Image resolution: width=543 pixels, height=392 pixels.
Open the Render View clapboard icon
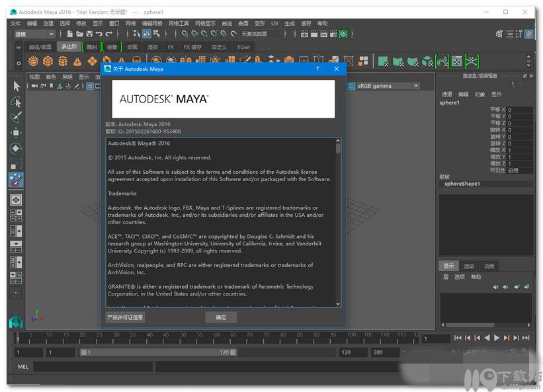click(x=304, y=34)
